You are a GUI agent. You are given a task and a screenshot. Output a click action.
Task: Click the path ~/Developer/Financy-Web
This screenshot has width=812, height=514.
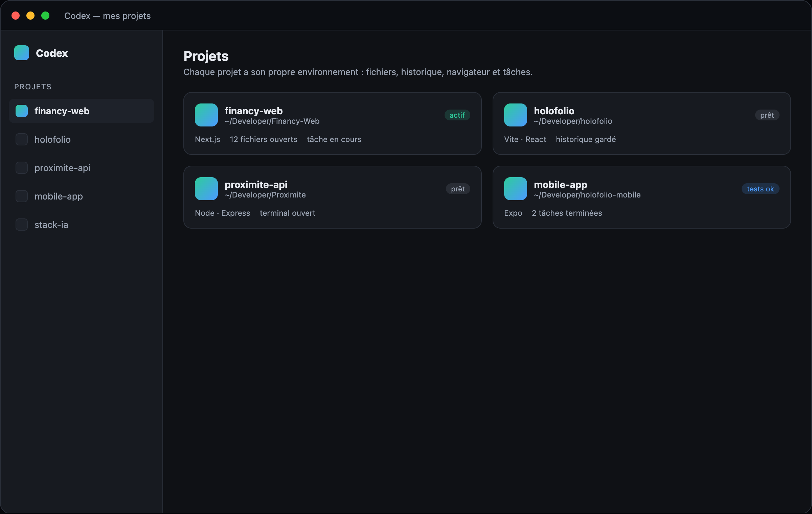[x=272, y=121]
